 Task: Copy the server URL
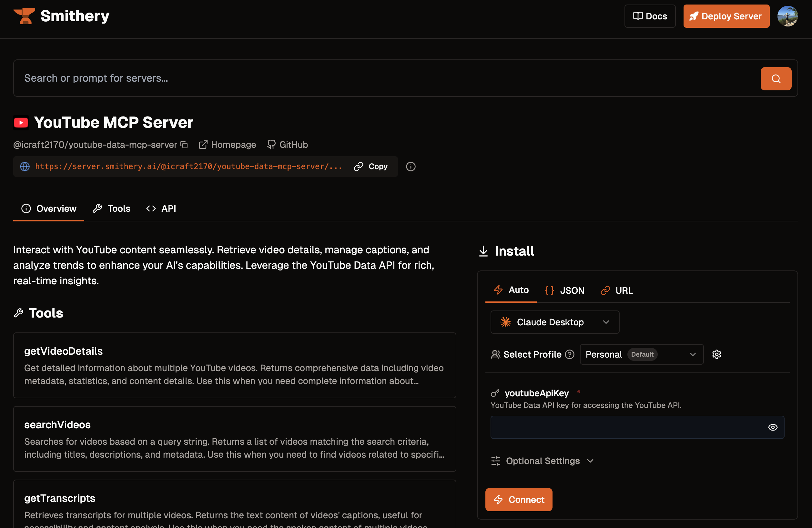(x=370, y=167)
